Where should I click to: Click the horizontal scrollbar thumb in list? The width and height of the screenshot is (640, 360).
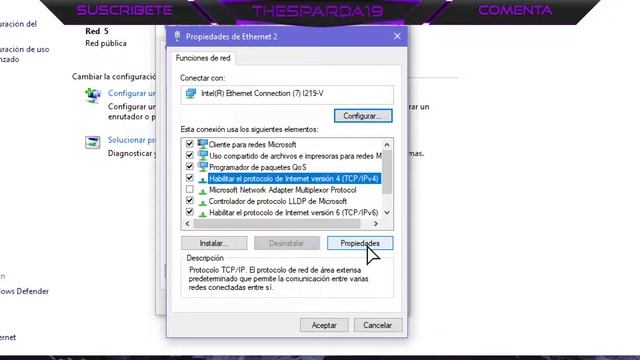(277, 224)
